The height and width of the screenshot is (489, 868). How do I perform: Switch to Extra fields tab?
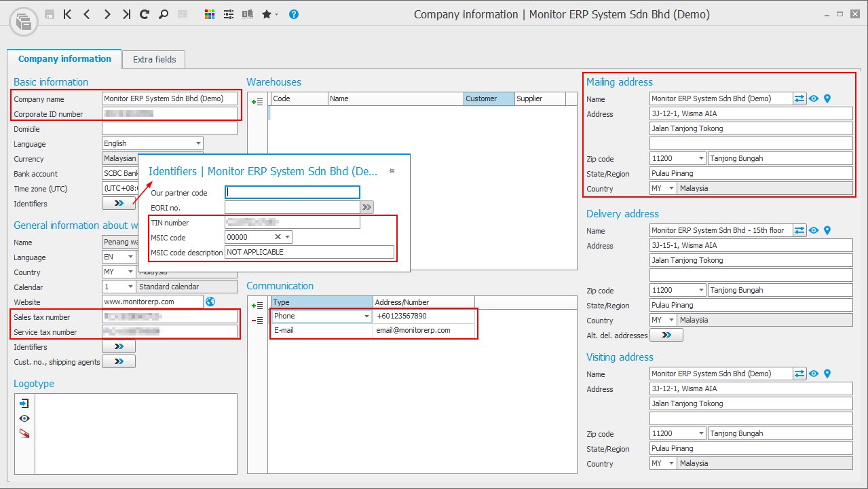(x=154, y=60)
